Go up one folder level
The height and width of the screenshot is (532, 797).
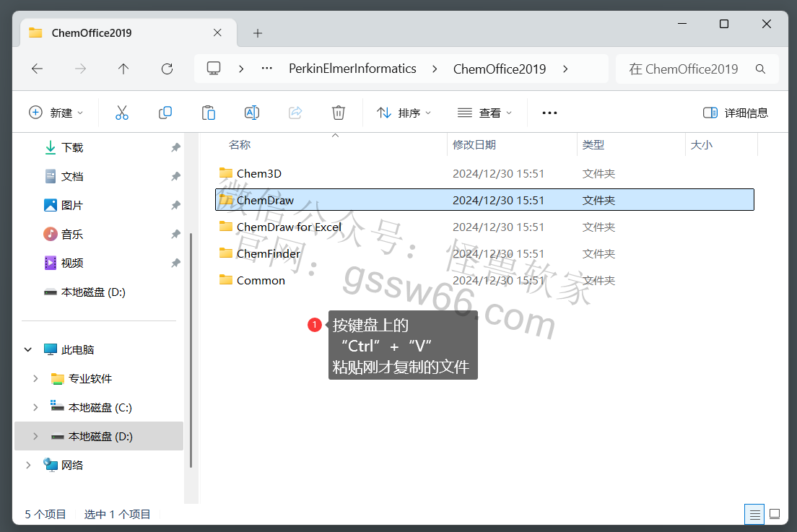pyautogui.click(x=123, y=69)
